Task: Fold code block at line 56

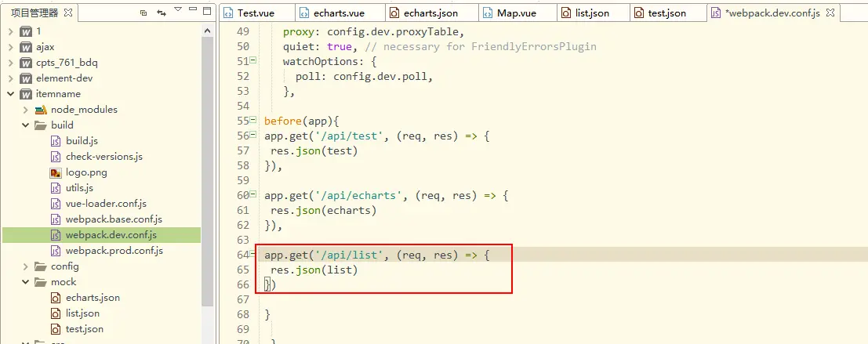Action: [x=252, y=135]
